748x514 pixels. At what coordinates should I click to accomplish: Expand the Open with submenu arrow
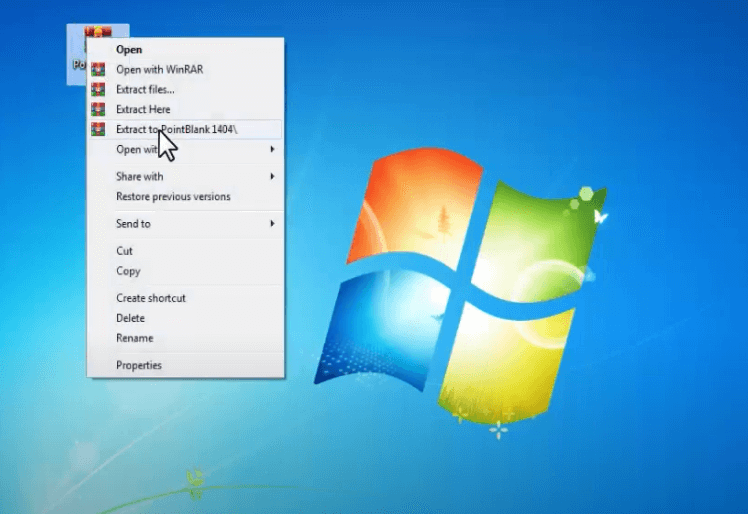[x=272, y=149]
